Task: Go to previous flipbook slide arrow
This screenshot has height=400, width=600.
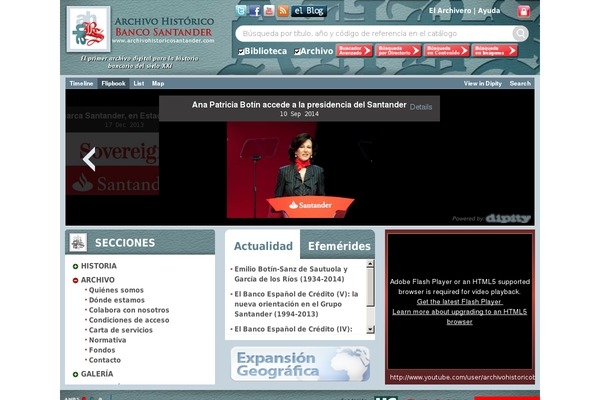Action: coord(89,159)
